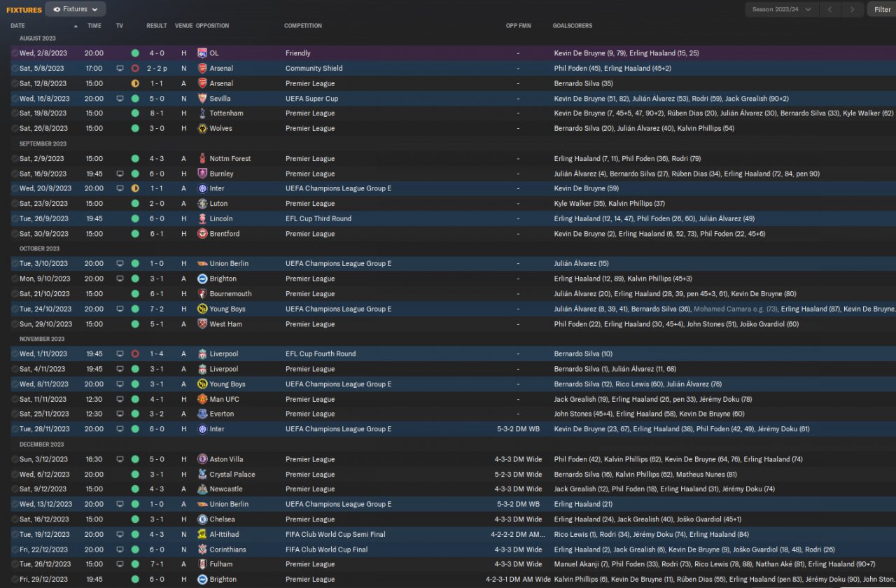Tick the checkmark for Wed, 1/11/2023
The width and height of the screenshot is (896, 588).
coord(15,354)
